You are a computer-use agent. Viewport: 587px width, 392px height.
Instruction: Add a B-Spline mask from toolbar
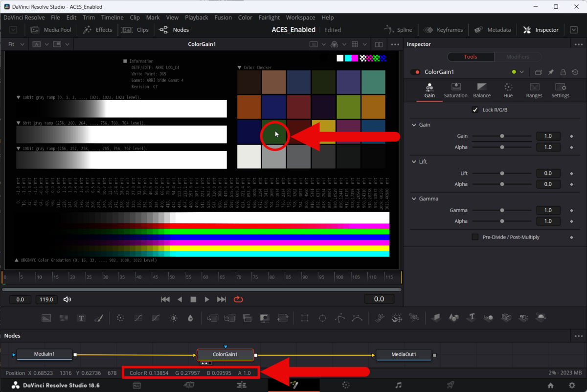(x=357, y=318)
